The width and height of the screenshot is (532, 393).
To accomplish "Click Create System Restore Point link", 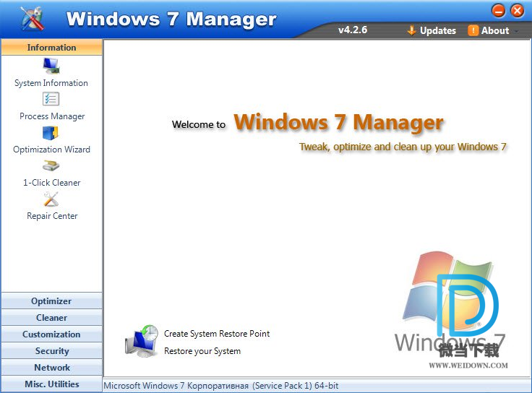I will point(217,334).
